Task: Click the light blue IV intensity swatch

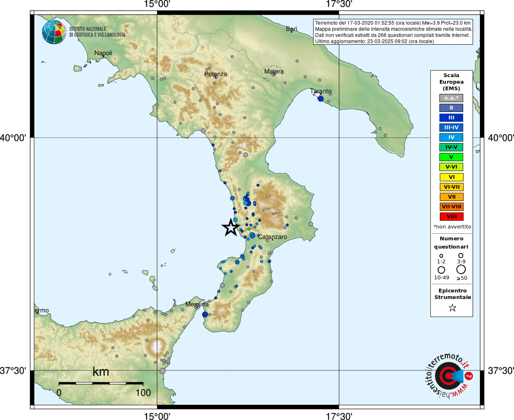Action: point(451,137)
